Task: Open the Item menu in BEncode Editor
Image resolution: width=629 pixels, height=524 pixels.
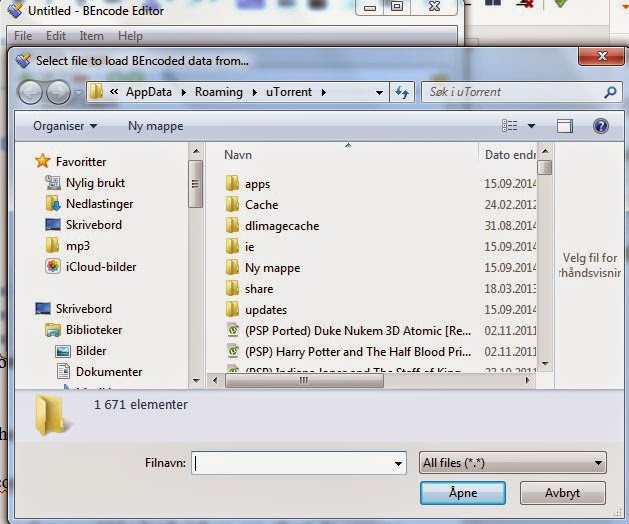Action: (x=91, y=36)
